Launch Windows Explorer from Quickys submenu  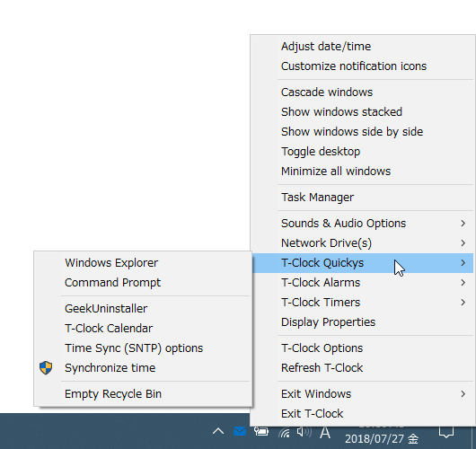point(143,263)
